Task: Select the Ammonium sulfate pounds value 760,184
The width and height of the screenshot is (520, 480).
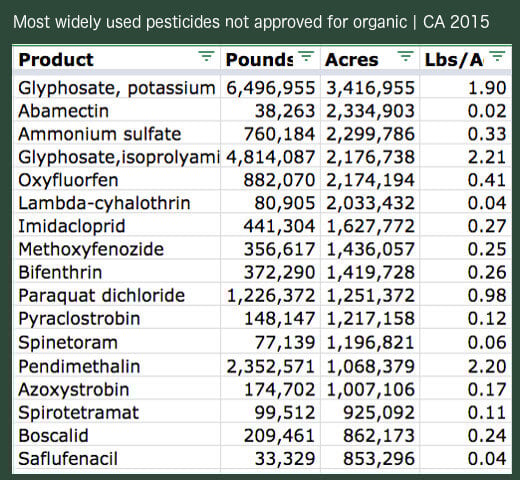Action: (x=279, y=134)
